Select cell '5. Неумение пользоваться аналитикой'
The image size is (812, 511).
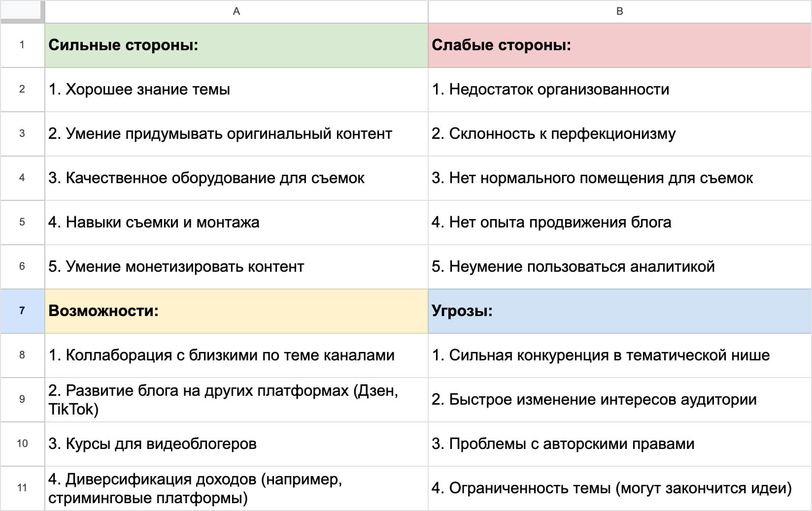[x=619, y=267]
